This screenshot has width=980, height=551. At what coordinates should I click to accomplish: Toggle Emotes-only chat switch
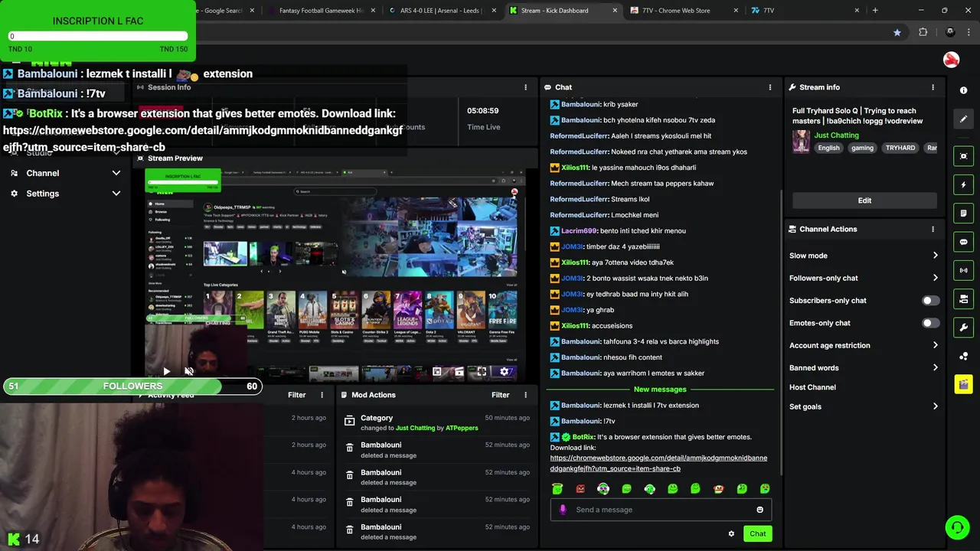(x=929, y=323)
